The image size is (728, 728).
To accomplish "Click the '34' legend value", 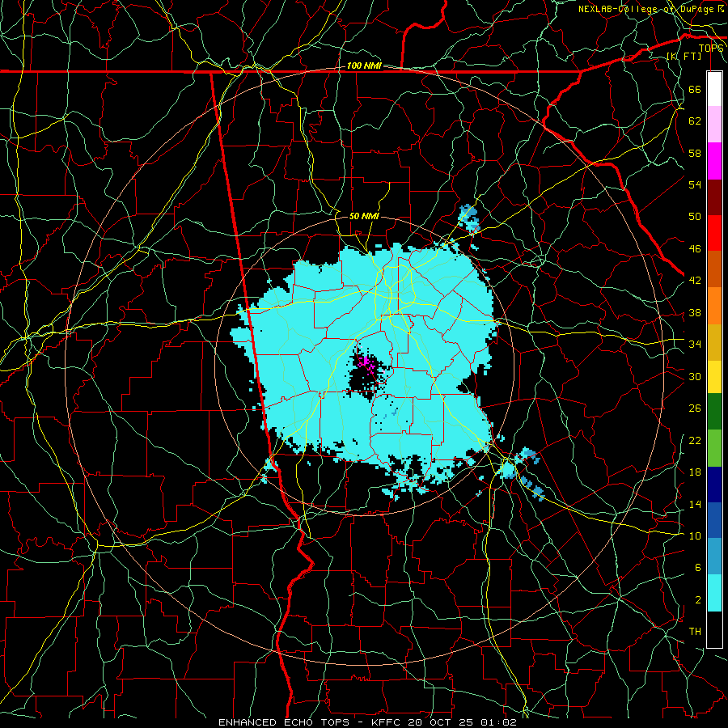I will pos(695,345).
